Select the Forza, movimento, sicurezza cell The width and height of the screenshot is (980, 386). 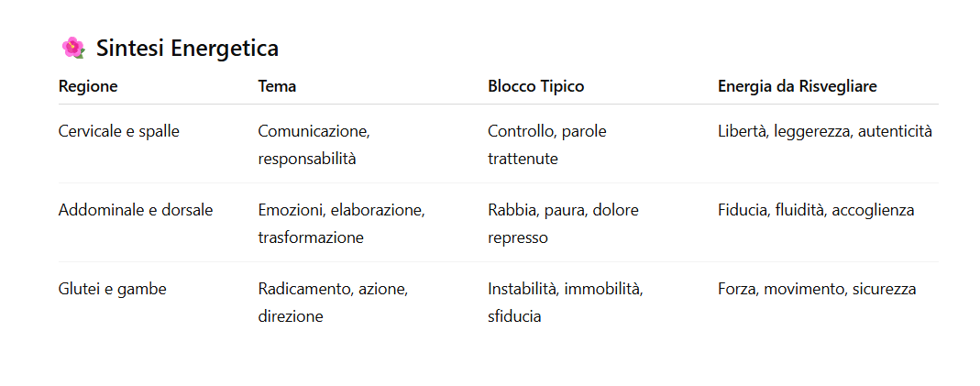coord(816,289)
